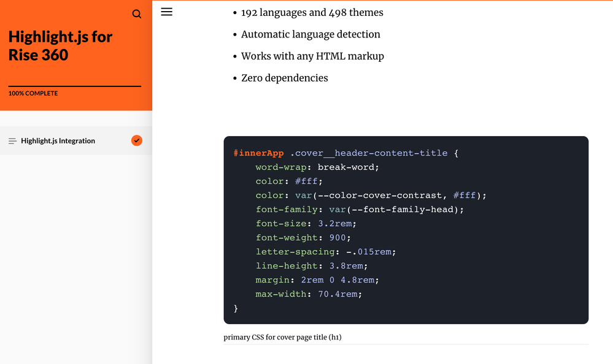The width and height of the screenshot is (613, 364).
Task: Toggle sidebar with the hamburger menu icon
Action: pyautogui.click(x=166, y=12)
